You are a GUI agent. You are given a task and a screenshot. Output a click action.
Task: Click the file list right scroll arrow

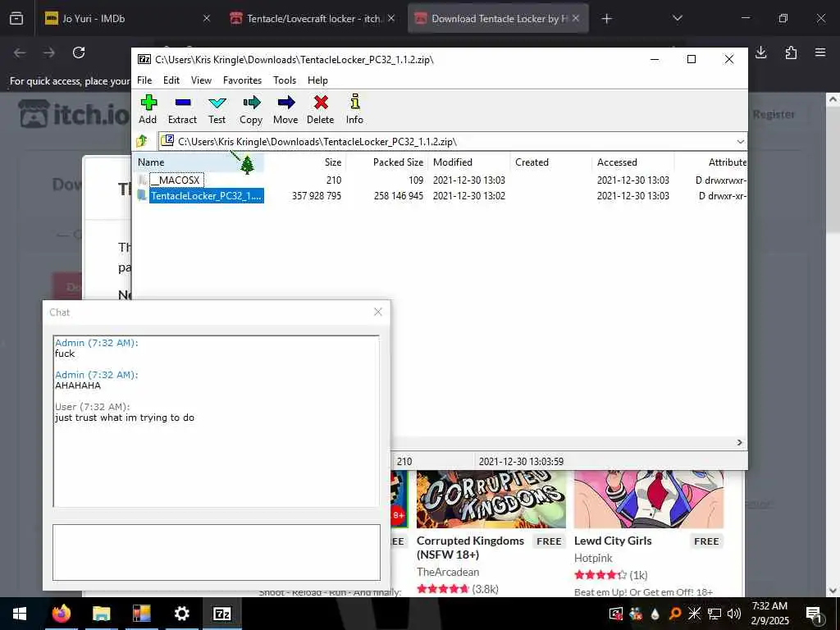click(739, 442)
